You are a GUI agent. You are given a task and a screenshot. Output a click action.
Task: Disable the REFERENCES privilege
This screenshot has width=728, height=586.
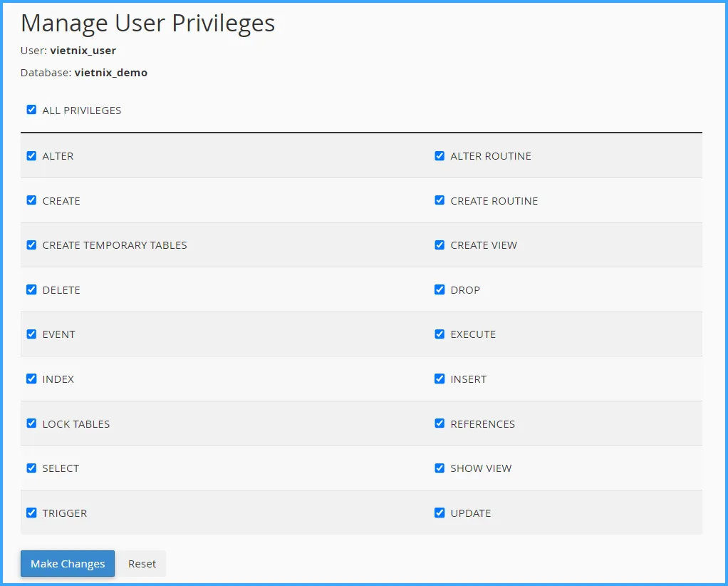[x=440, y=423]
